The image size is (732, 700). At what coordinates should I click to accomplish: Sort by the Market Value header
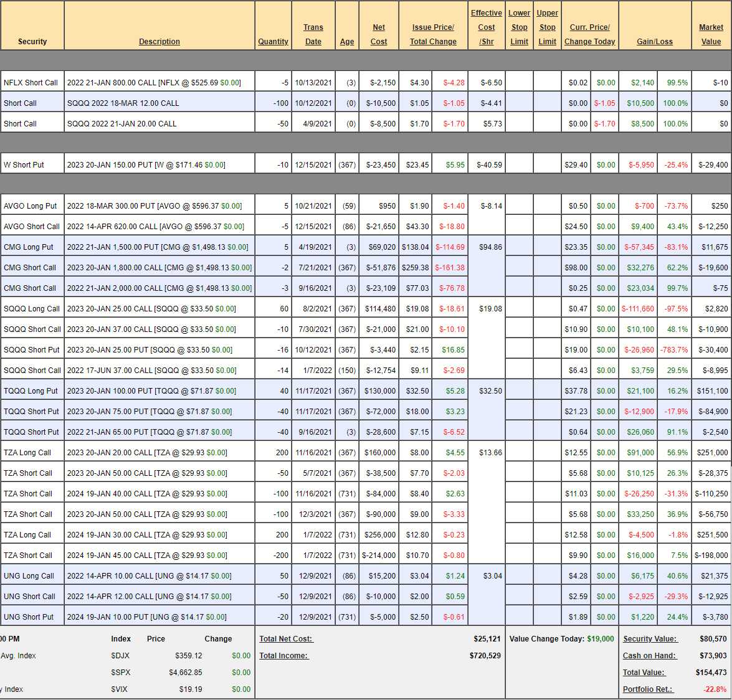tap(711, 34)
